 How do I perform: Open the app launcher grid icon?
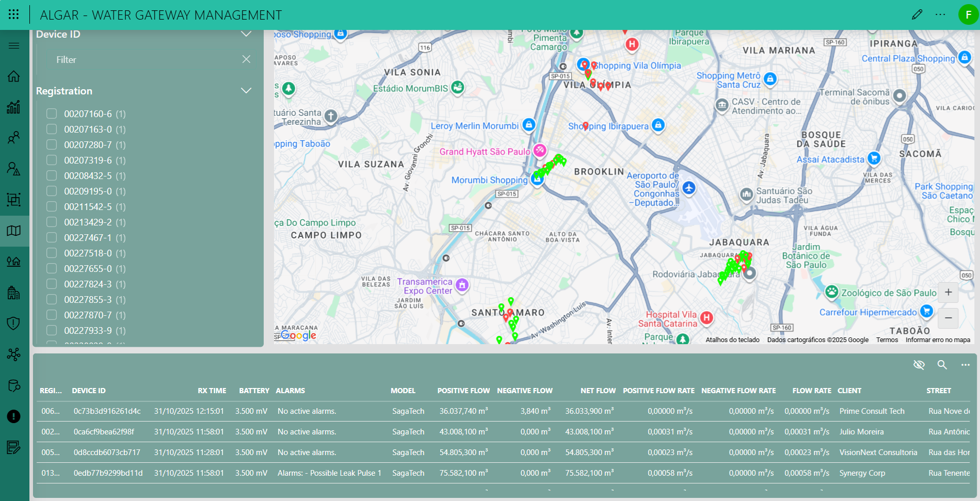coord(14,14)
